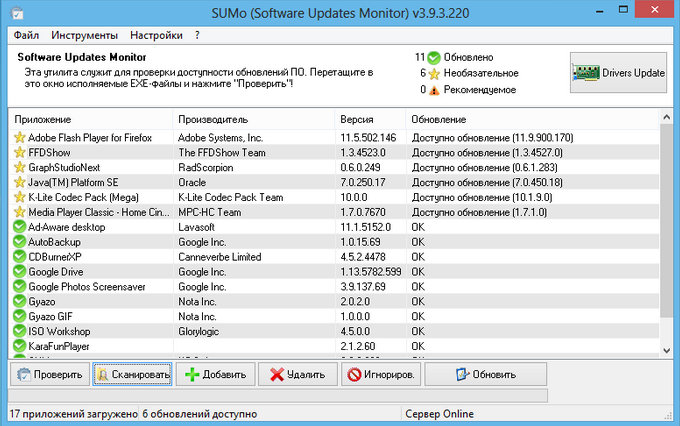Click green check icon beside Ad-Aware desktop
Image resolution: width=680 pixels, height=426 pixels.
click(20, 226)
